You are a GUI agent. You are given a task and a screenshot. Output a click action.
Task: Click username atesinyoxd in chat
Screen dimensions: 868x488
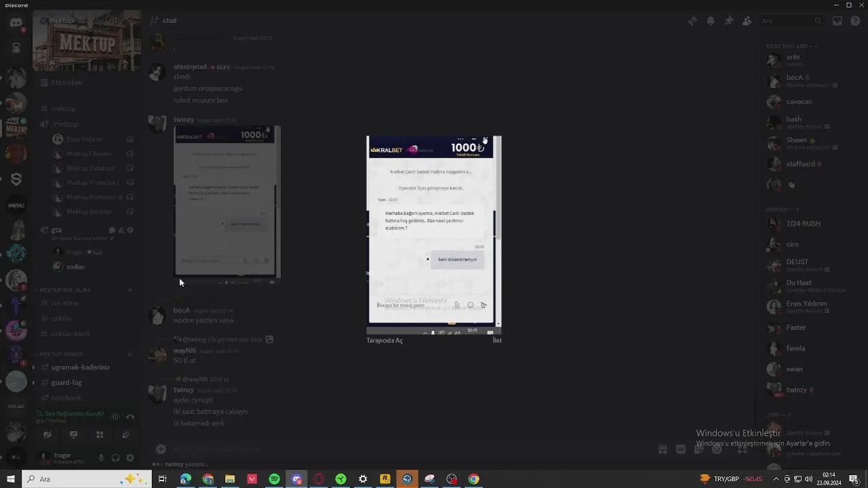coord(190,67)
